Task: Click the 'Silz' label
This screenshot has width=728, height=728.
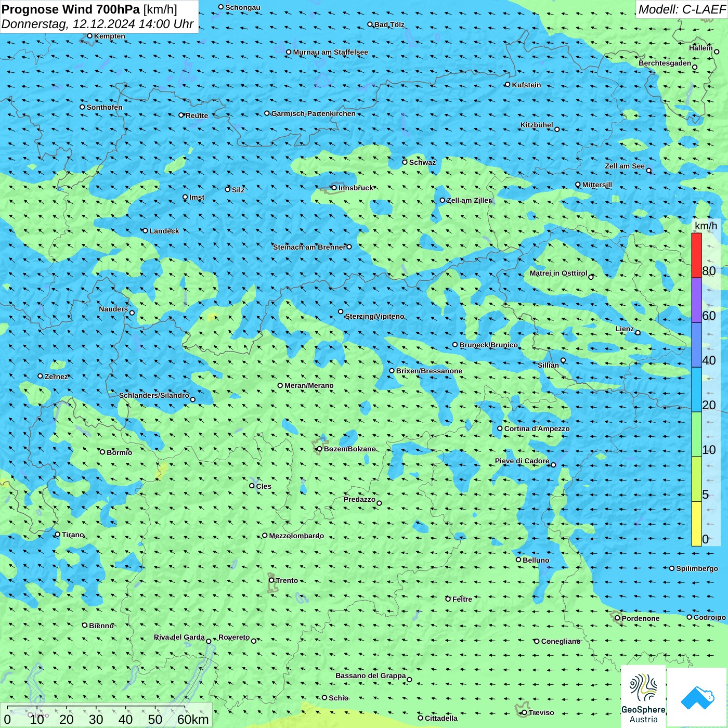Action: click(x=238, y=190)
